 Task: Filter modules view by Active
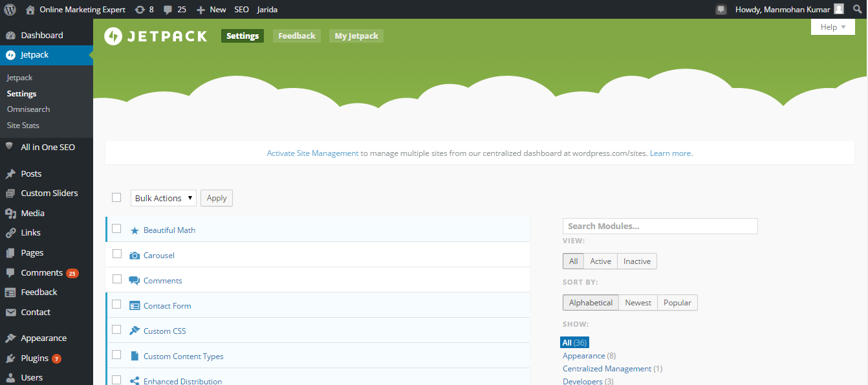pos(600,261)
